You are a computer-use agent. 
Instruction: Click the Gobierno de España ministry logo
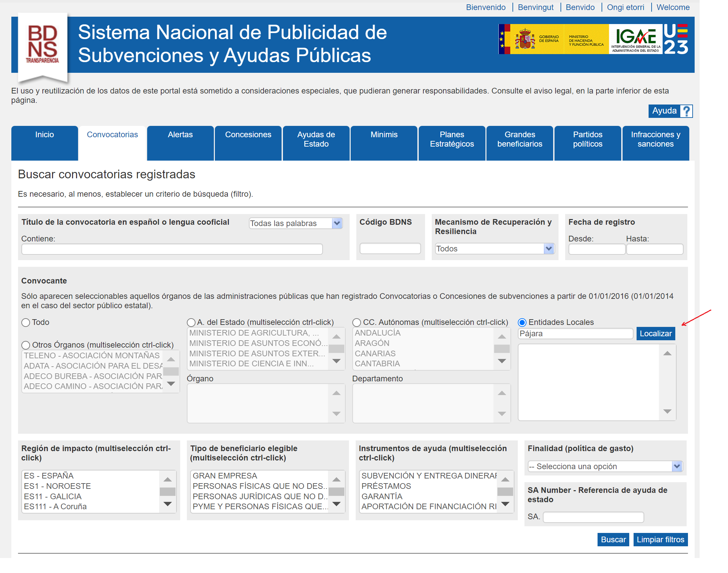point(553,39)
